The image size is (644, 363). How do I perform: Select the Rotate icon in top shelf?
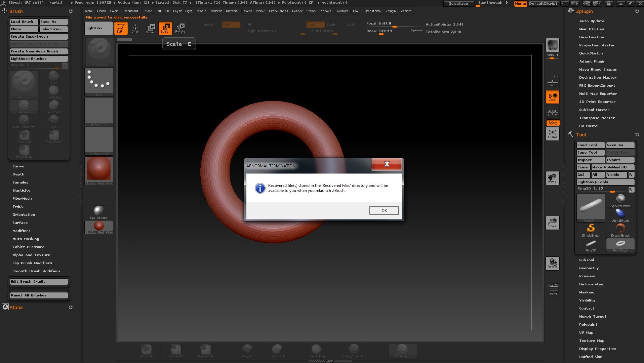180,28
